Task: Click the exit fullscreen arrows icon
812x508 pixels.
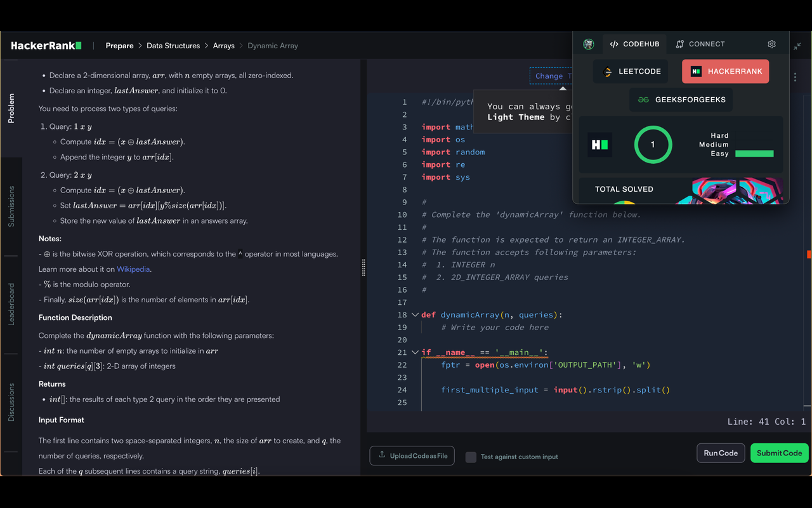Action: (797, 46)
